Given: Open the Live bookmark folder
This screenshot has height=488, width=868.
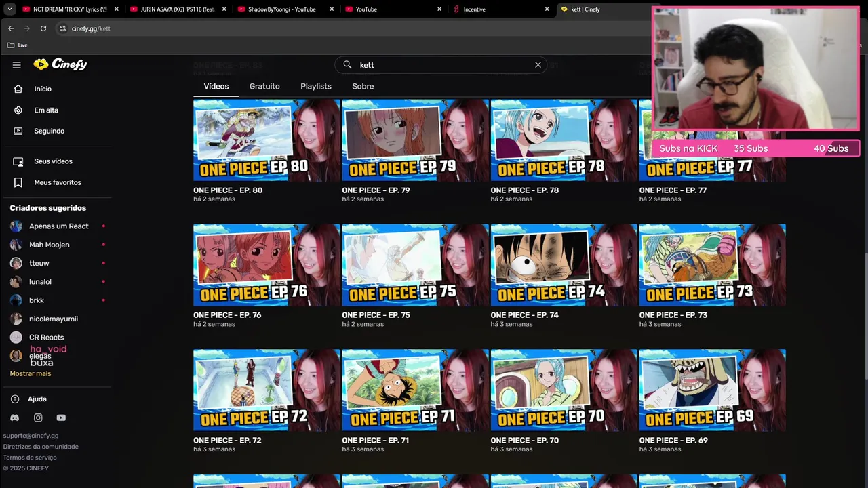Looking at the screenshot, I should pyautogui.click(x=17, y=45).
